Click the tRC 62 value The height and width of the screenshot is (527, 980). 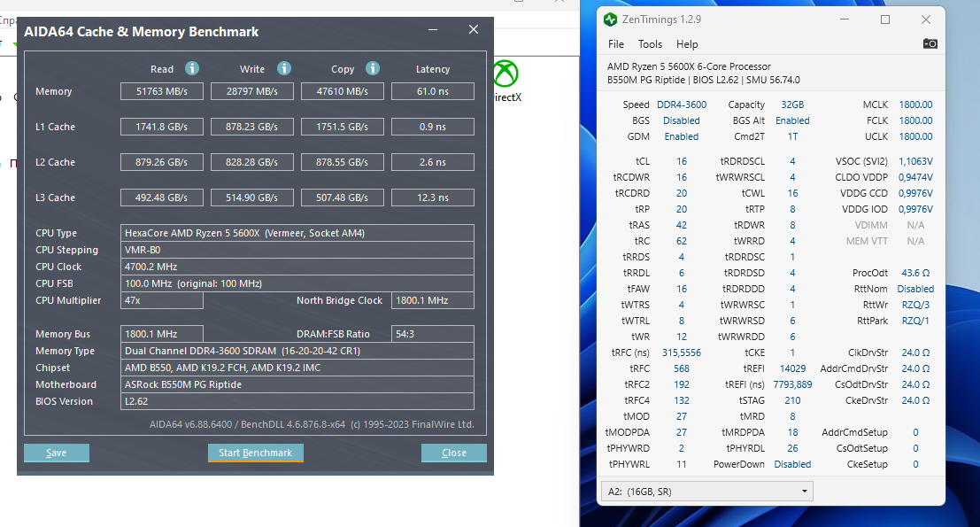coord(682,241)
